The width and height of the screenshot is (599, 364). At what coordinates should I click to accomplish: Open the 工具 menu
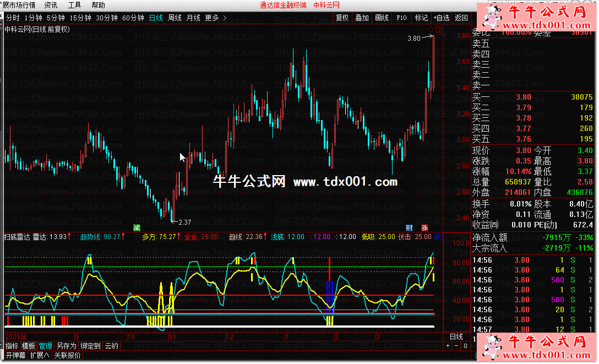74,5
